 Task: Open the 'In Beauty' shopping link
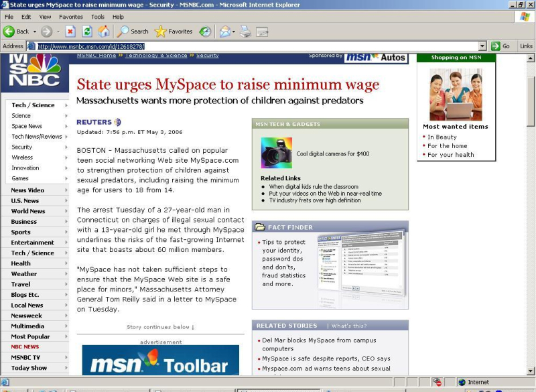pyautogui.click(x=442, y=137)
